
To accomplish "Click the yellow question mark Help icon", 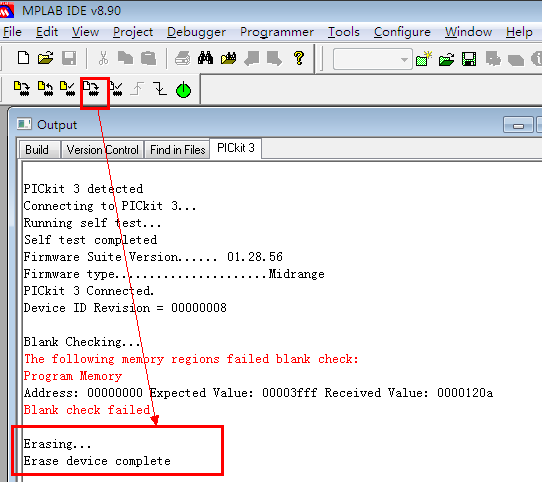I will [x=299, y=58].
